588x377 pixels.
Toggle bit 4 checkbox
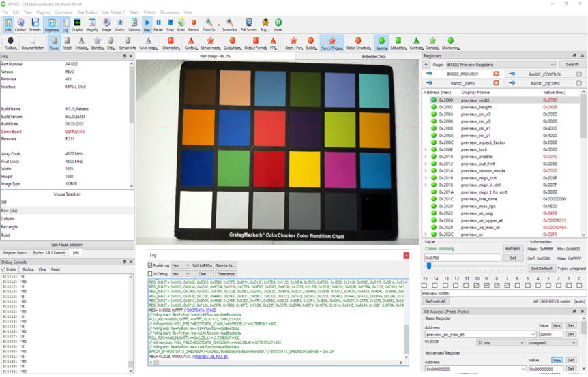coord(538,285)
